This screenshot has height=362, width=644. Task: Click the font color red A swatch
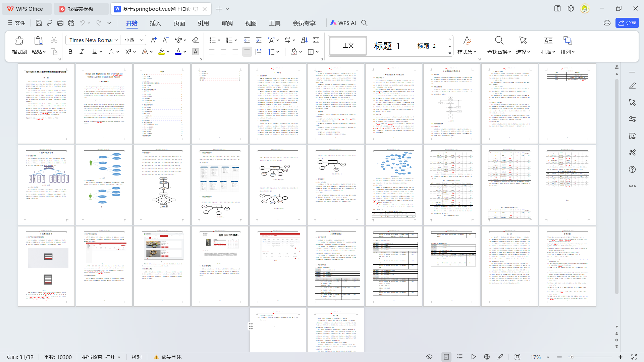tap(178, 52)
